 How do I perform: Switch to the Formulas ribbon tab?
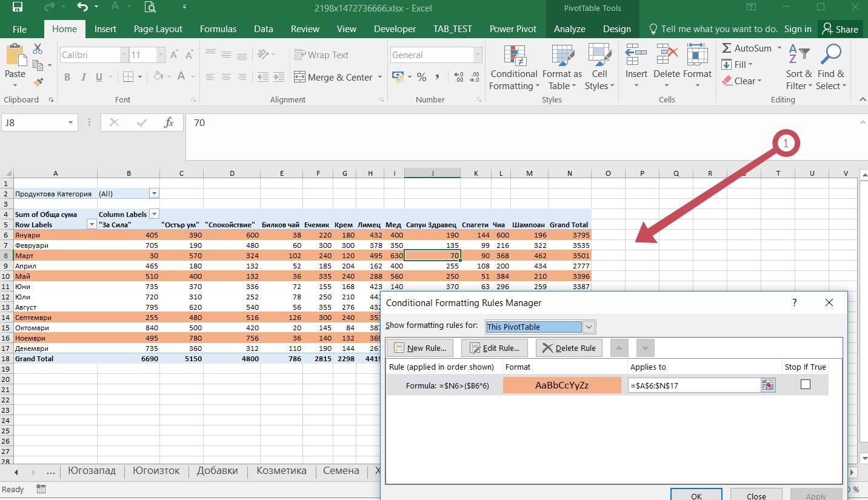(x=218, y=29)
